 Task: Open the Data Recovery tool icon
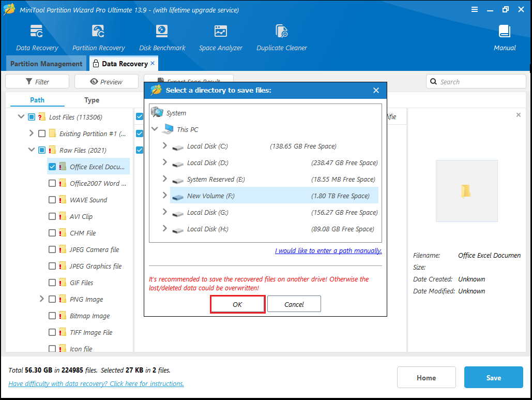(37, 31)
